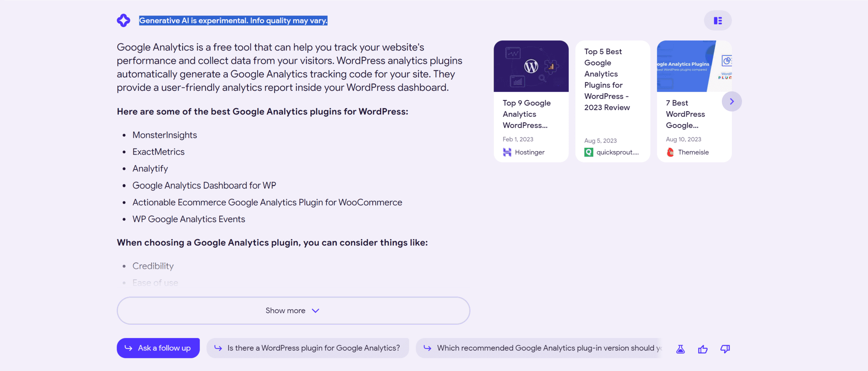Open the 7 Best WordPress Google card

pos(685,114)
